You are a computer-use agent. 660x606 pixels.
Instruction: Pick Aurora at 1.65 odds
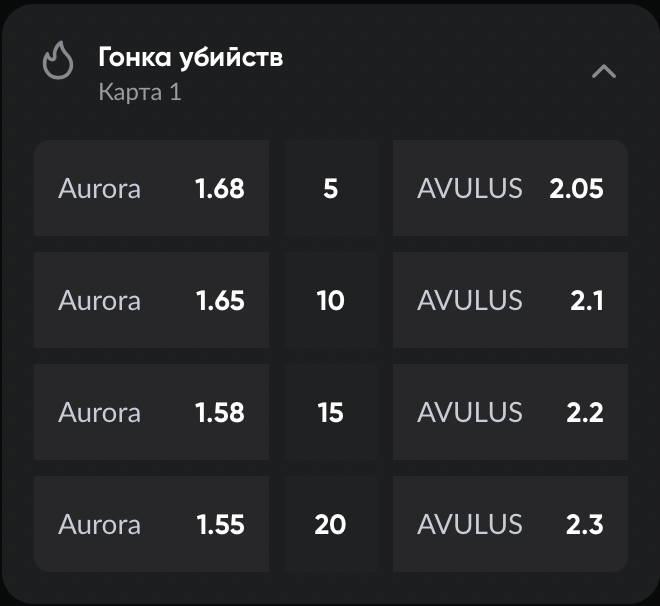(x=151, y=300)
